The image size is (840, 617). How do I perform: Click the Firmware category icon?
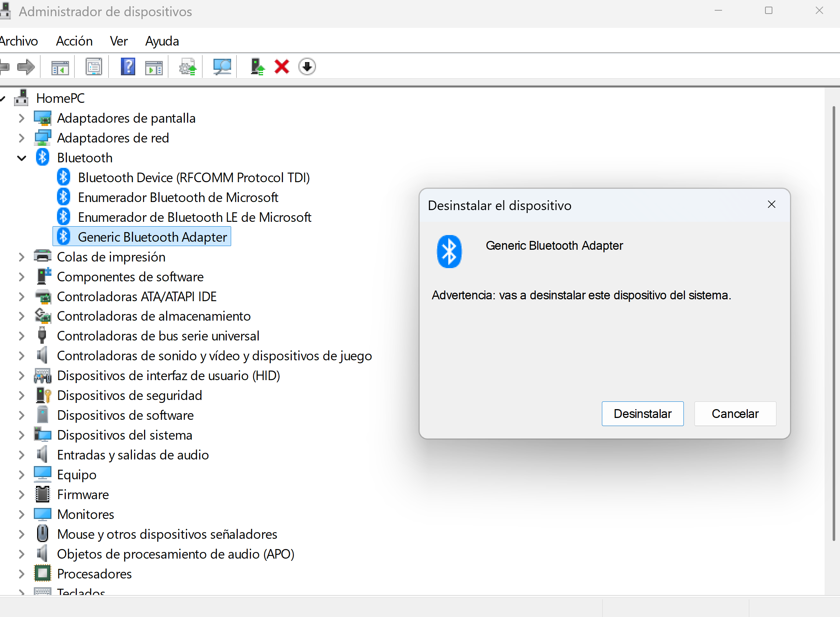click(43, 494)
